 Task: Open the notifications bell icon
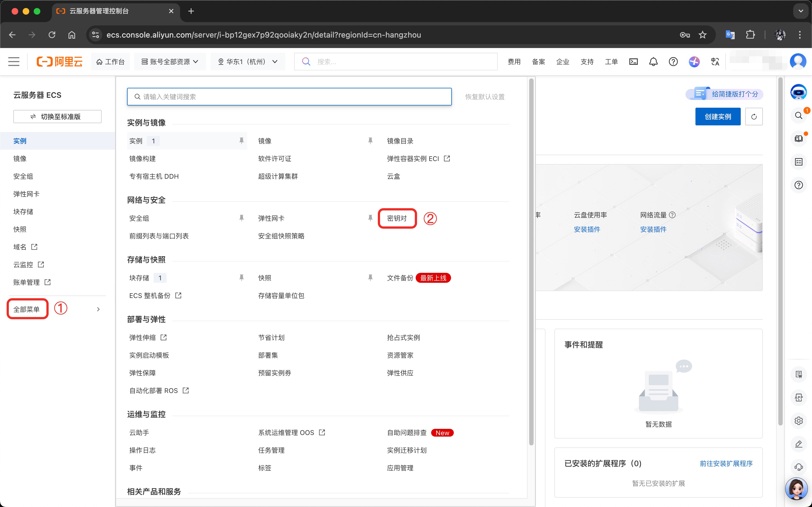click(x=653, y=62)
